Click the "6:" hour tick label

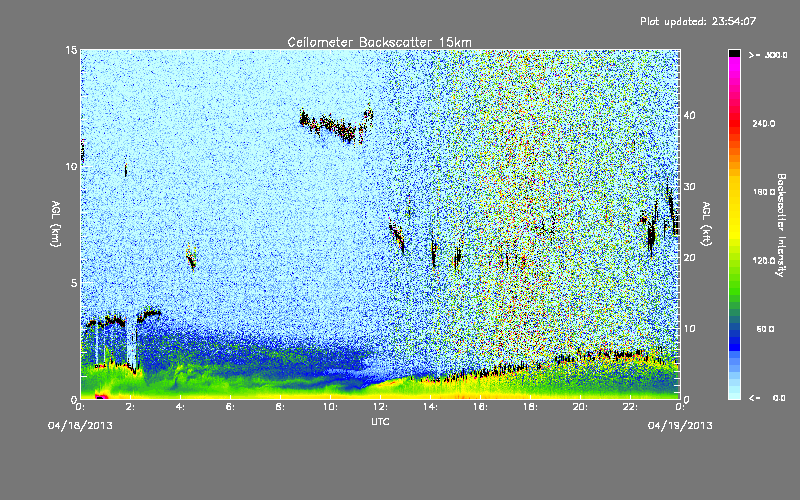tap(230, 407)
